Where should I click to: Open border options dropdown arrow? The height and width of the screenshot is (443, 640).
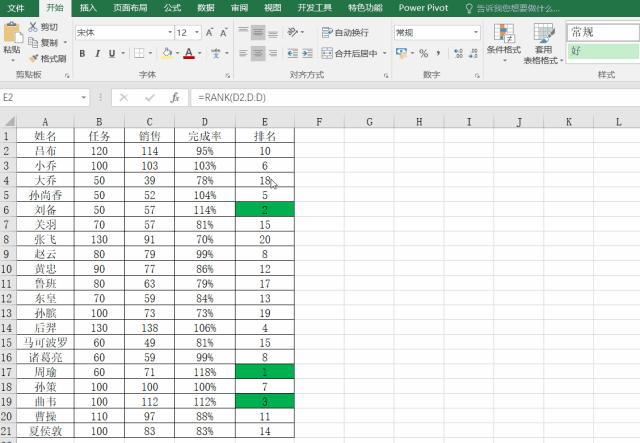pos(150,53)
